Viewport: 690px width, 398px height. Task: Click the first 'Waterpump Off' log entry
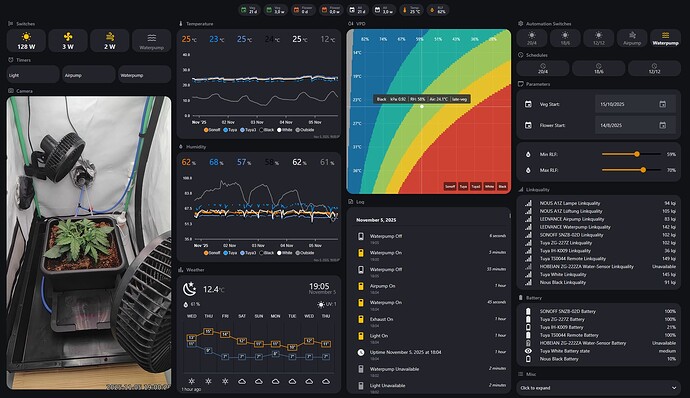click(x=432, y=238)
